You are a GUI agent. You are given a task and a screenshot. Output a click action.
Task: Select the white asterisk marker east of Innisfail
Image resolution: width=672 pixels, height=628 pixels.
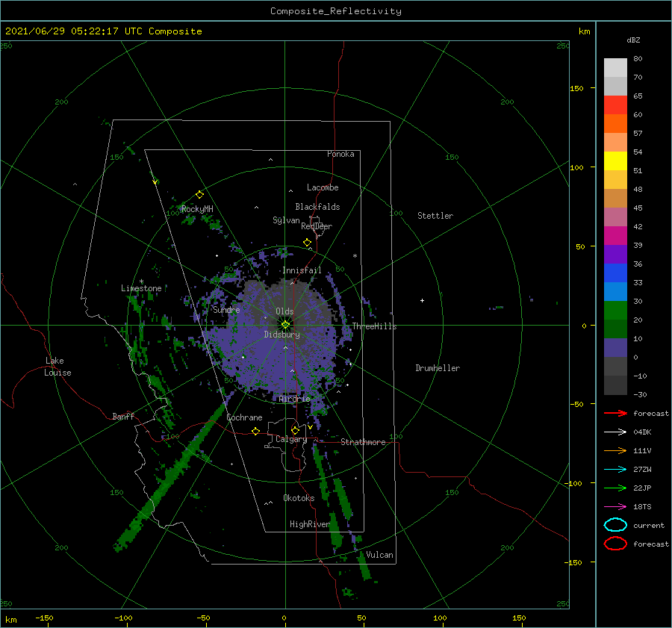355,256
